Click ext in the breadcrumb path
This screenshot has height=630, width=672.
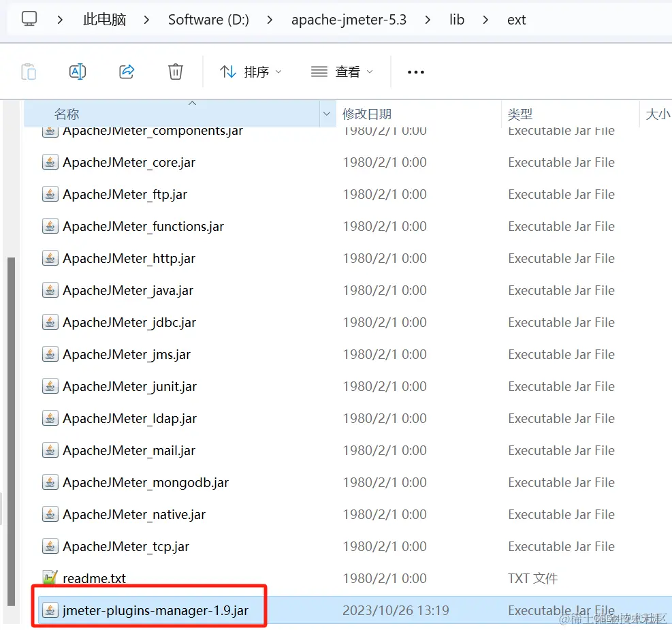tap(517, 20)
